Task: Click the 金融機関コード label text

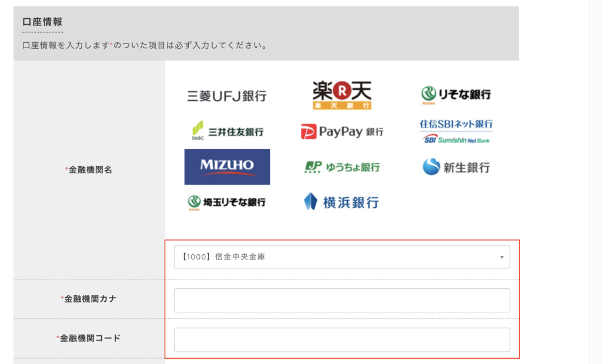Action: point(88,338)
